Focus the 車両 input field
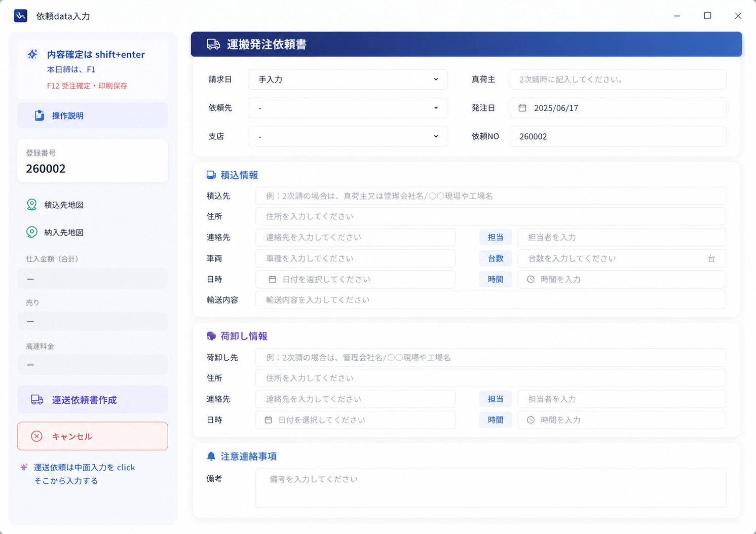Viewport: 756px width, 534px height. click(355, 258)
